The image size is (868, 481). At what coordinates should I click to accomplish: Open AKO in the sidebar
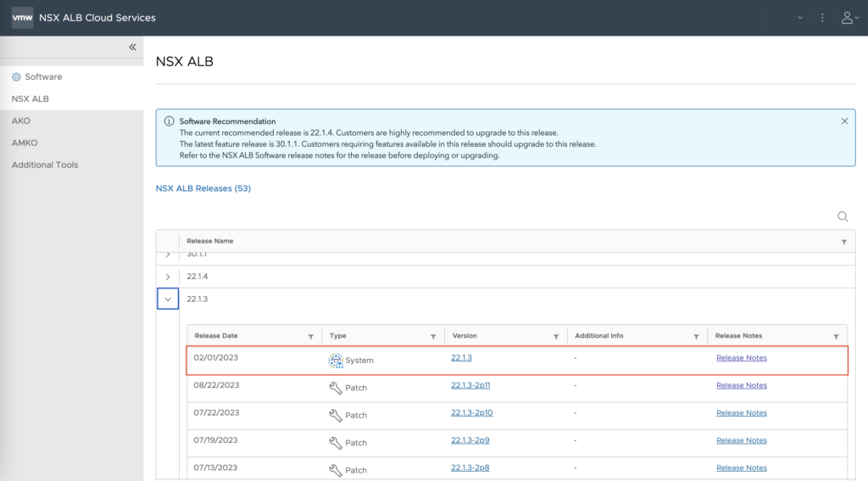pyautogui.click(x=21, y=120)
